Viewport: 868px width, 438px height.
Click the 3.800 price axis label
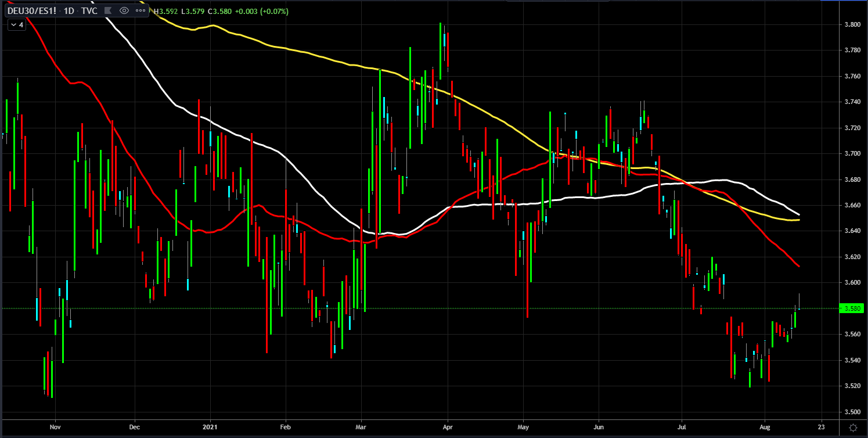[x=852, y=24]
